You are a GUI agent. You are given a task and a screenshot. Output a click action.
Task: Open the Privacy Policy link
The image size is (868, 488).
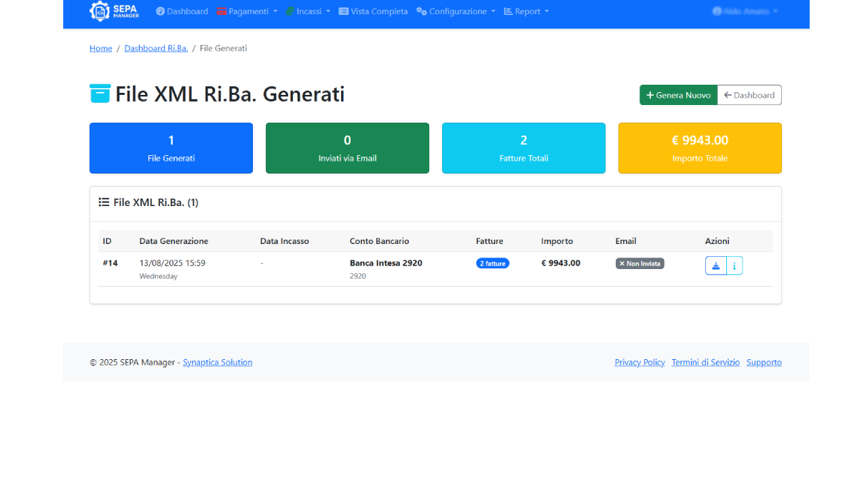coord(639,362)
